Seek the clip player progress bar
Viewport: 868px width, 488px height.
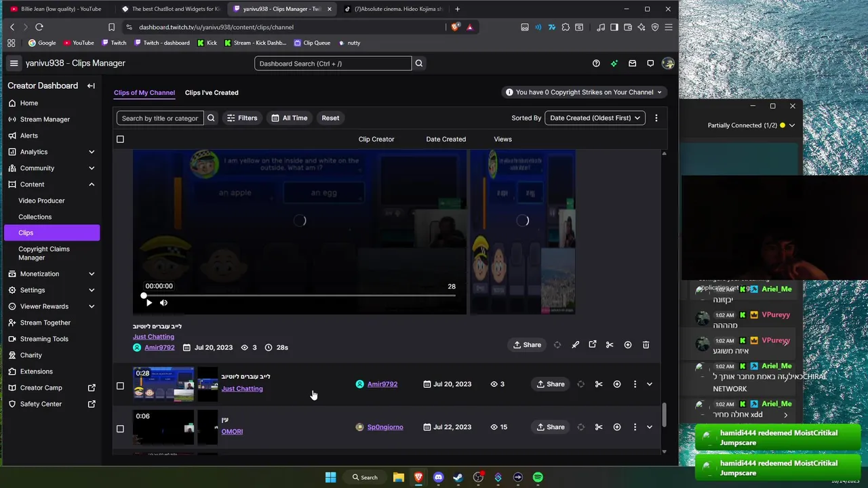point(299,296)
